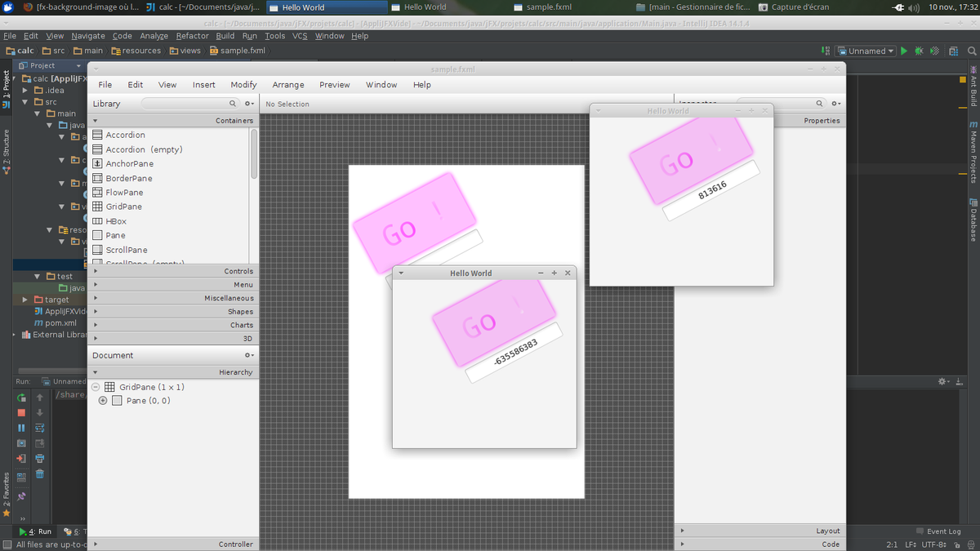
Task: Pin the Run tab with pushpin icon
Action: 22,495
